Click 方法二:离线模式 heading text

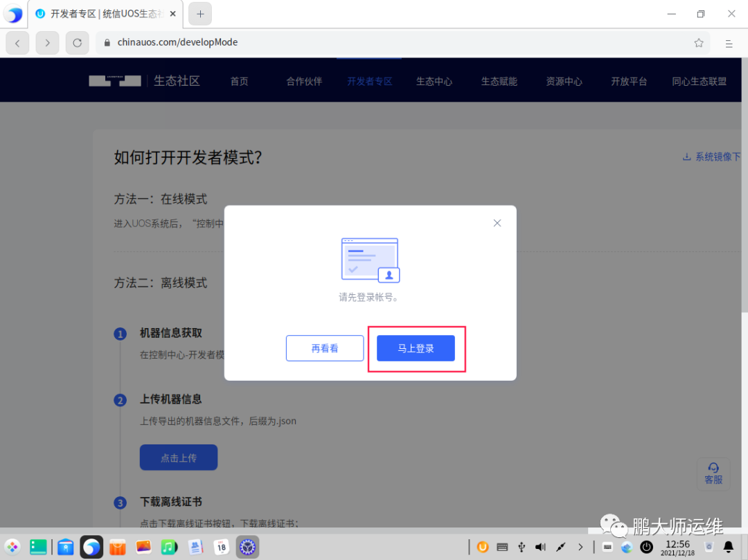click(x=161, y=283)
